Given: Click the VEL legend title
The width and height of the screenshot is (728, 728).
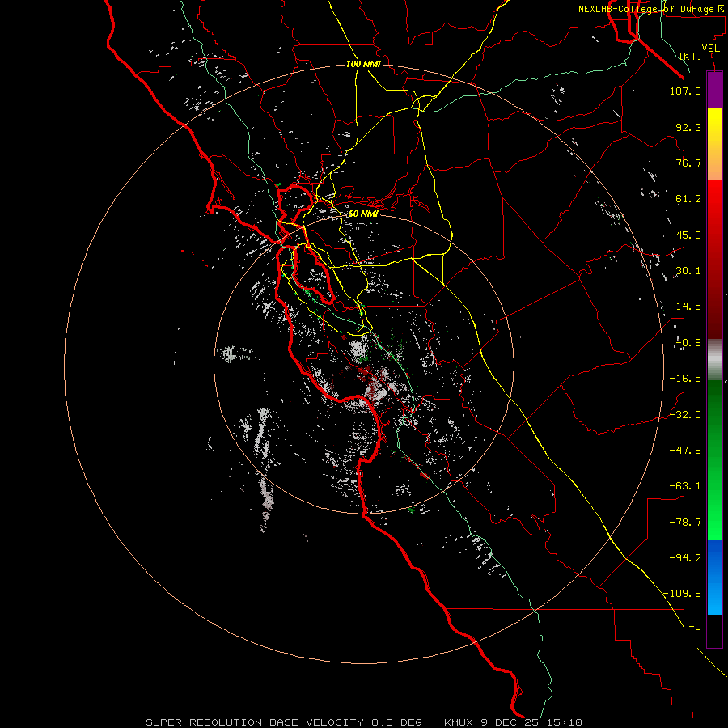Looking at the screenshot, I should [x=710, y=49].
